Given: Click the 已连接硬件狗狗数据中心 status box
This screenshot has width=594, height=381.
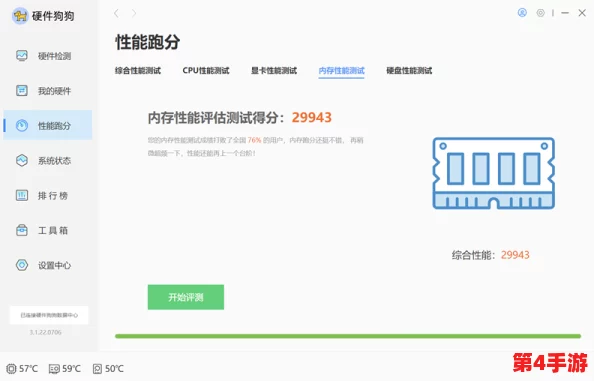Looking at the screenshot, I should (49, 315).
